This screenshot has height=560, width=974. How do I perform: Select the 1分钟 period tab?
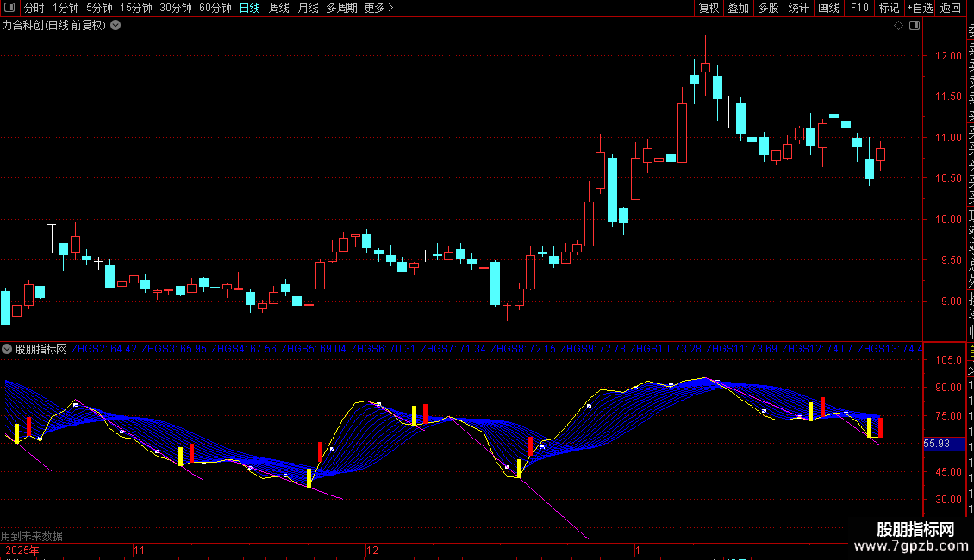coord(66,8)
